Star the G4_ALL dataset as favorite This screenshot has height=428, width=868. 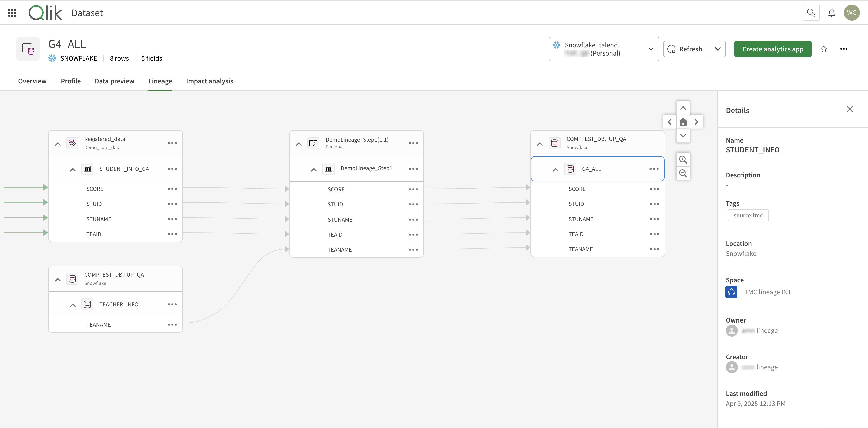tap(824, 49)
